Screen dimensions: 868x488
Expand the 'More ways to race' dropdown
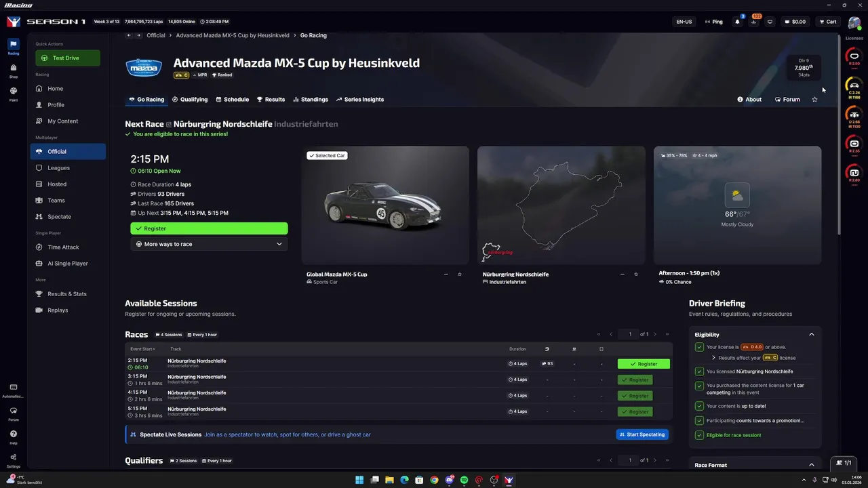tap(209, 244)
